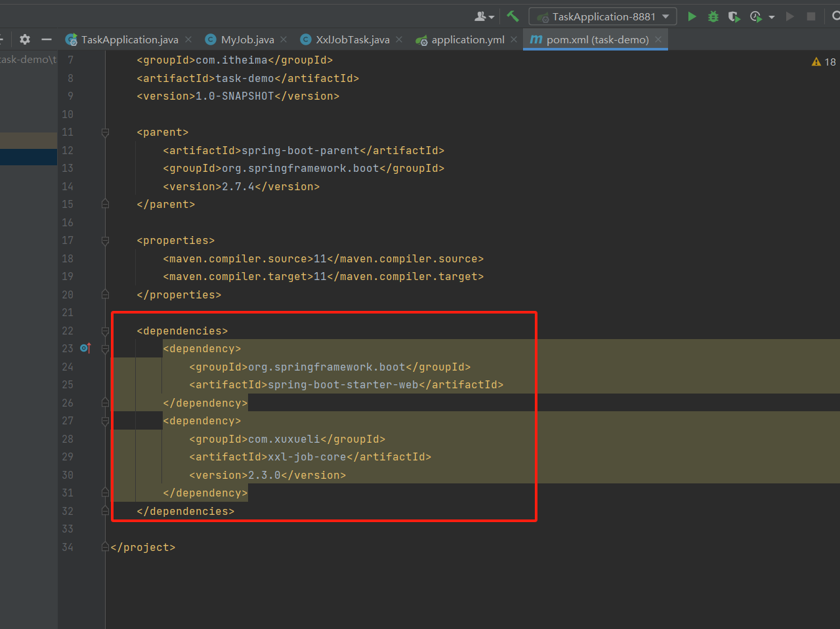Click the dependency navigation gutter icon on line 23
The width and height of the screenshot is (840, 629).
[x=85, y=348]
